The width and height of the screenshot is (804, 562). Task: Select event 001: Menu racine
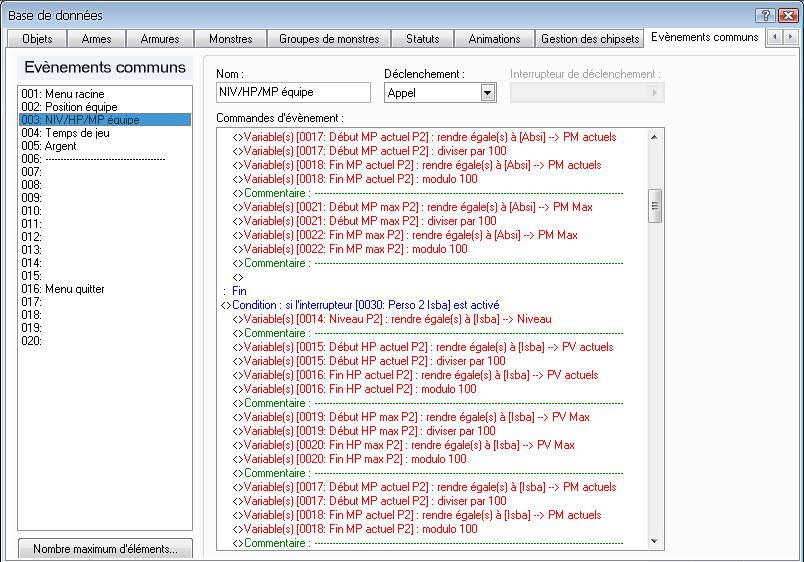tap(105, 94)
